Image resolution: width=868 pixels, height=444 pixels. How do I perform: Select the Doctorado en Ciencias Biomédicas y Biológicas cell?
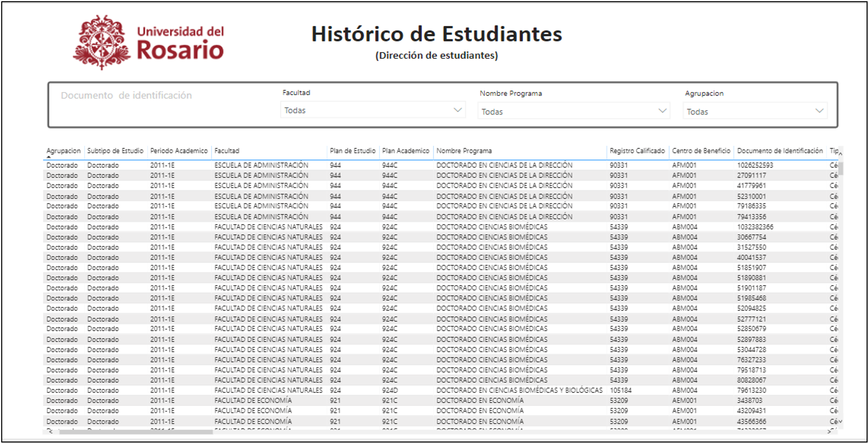(519, 390)
